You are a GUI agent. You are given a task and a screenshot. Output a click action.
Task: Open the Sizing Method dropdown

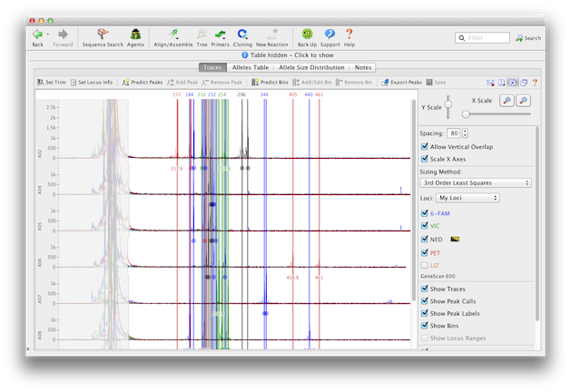pos(476,182)
